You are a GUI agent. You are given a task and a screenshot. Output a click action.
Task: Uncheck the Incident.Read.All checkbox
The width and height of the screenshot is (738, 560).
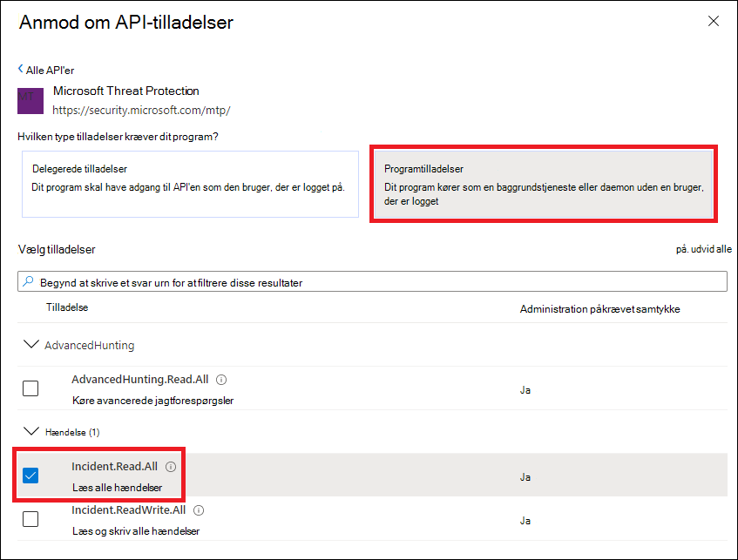[x=30, y=476]
